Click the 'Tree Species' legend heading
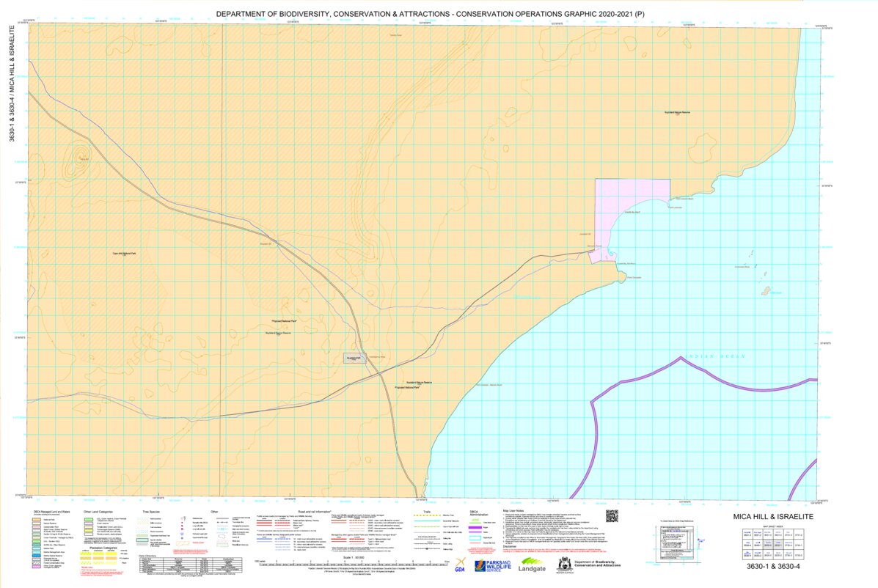Screen dimensions: 878x588 point(150,511)
